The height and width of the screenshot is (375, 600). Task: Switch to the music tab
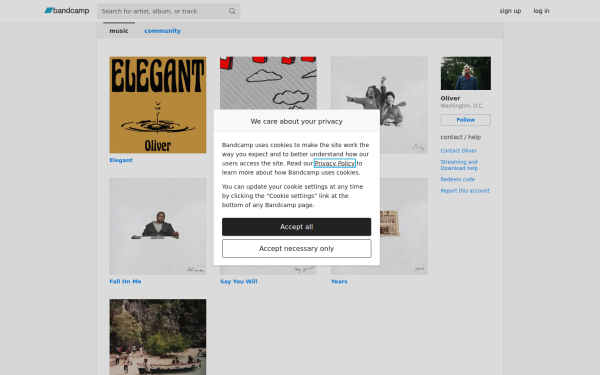pyautogui.click(x=119, y=31)
